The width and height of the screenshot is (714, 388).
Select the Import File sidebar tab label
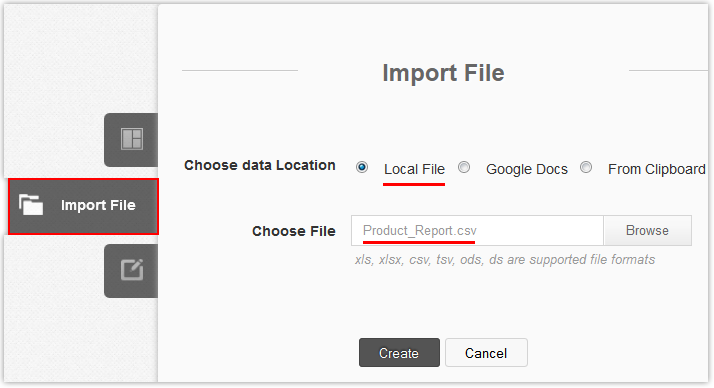click(98, 205)
